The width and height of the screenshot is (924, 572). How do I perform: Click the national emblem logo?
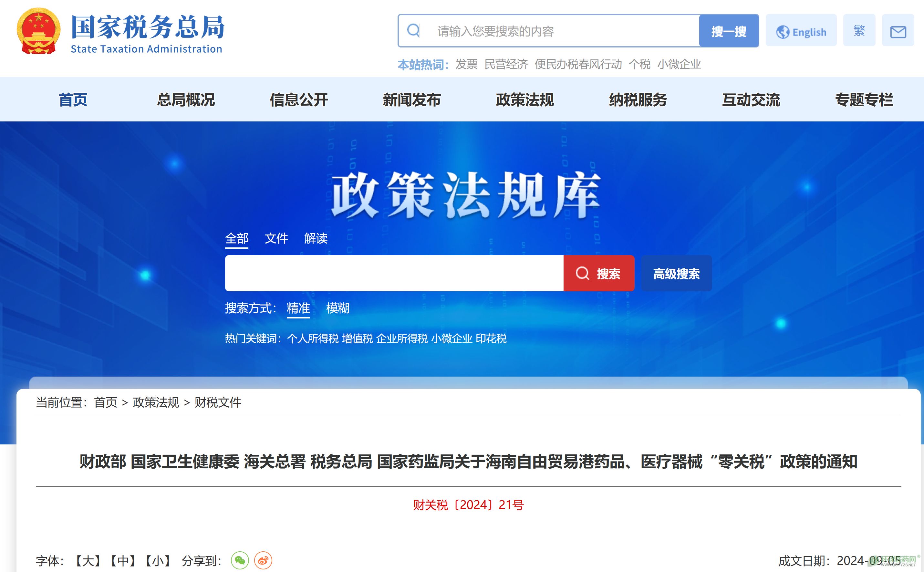click(x=38, y=31)
